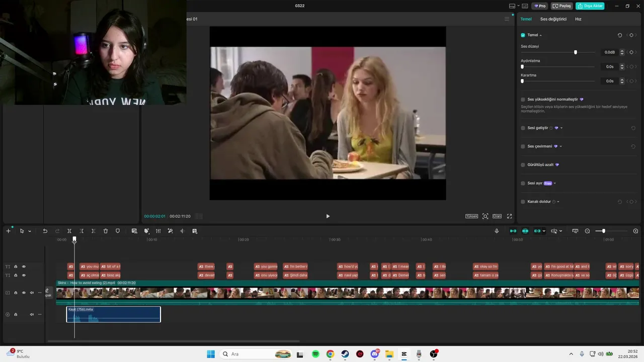Open the layout dropdown in title bar
The width and height of the screenshot is (644, 362).
coord(519,6)
